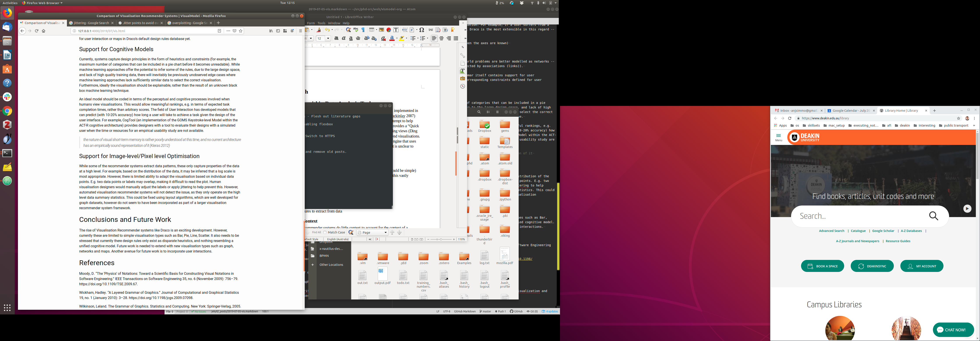Open the Tools menu in Writer

(321, 23)
